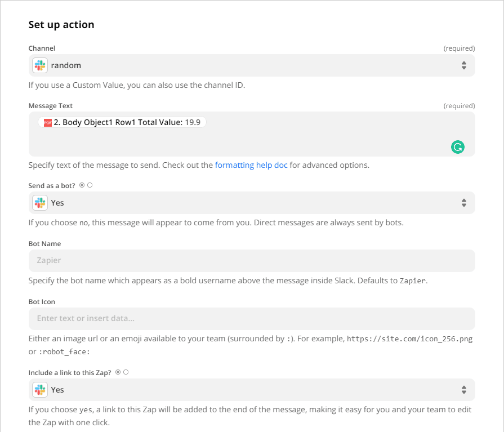This screenshot has width=504, height=432.
Task: Click the selected 'random' channel value
Action: [66, 65]
